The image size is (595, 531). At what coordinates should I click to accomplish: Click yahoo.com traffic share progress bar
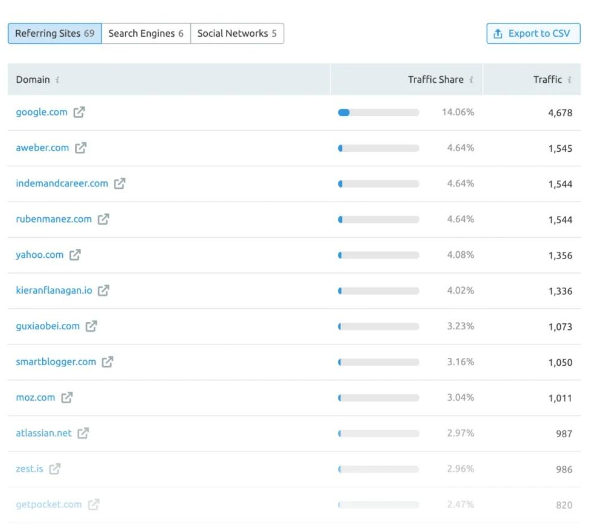coord(378,255)
